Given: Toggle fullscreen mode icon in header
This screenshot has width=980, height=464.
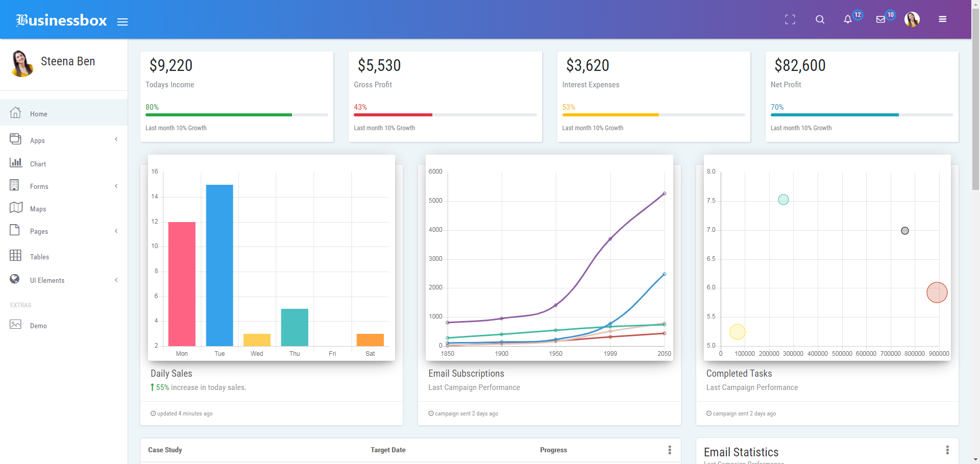Looking at the screenshot, I should click(790, 19).
